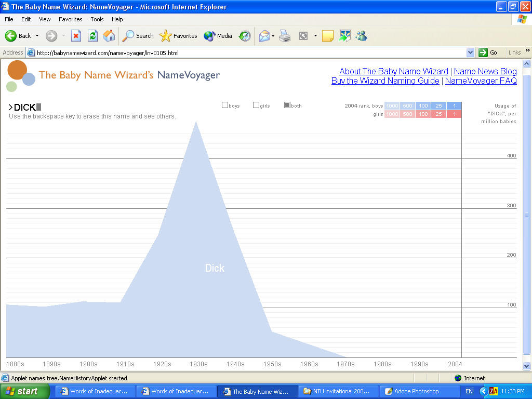Viewport: 532px width, 399px height.
Task: Open the Tools menu
Action: 97,19
